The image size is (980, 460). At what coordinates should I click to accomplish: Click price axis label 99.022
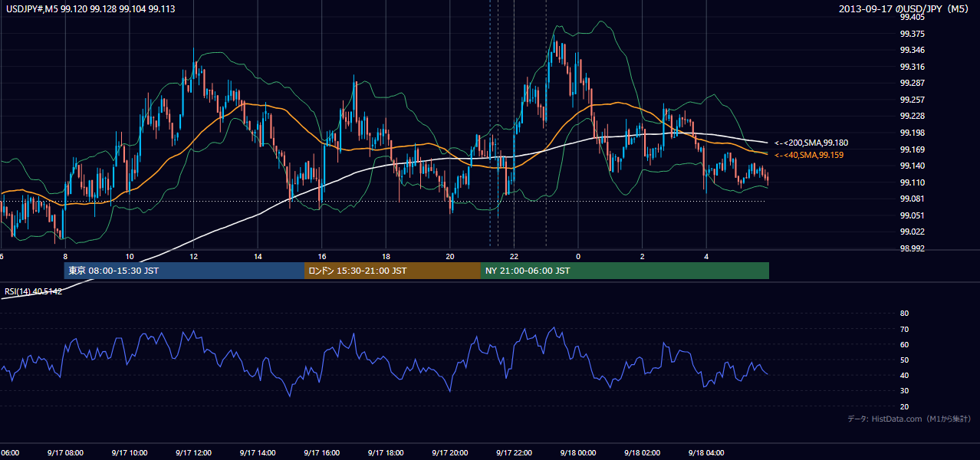coord(912,232)
